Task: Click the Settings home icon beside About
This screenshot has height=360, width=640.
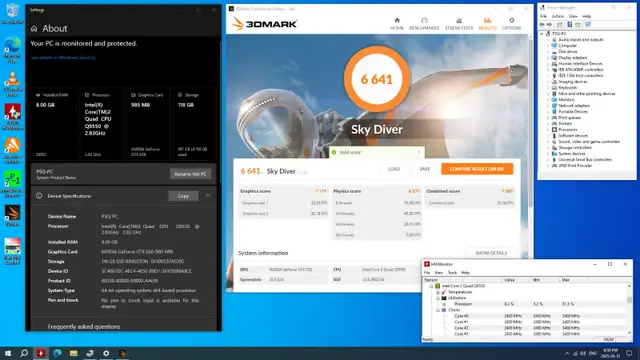Action: (x=34, y=29)
